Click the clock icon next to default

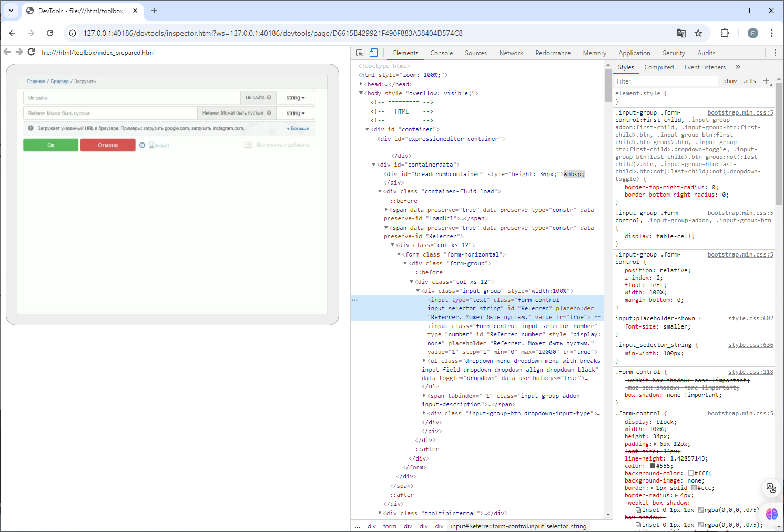(x=142, y=145)
